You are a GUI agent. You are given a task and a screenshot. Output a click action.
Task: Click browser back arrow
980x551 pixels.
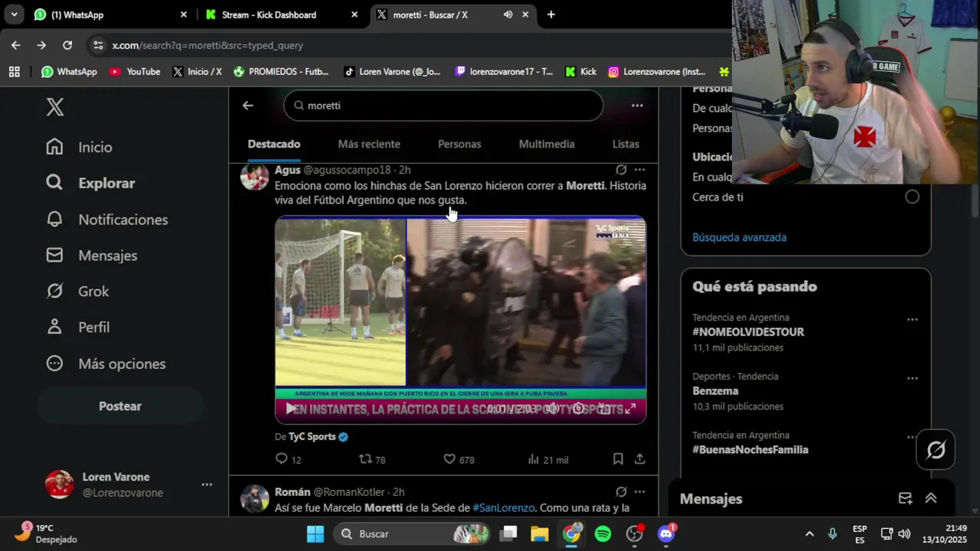tap(16, 45)
